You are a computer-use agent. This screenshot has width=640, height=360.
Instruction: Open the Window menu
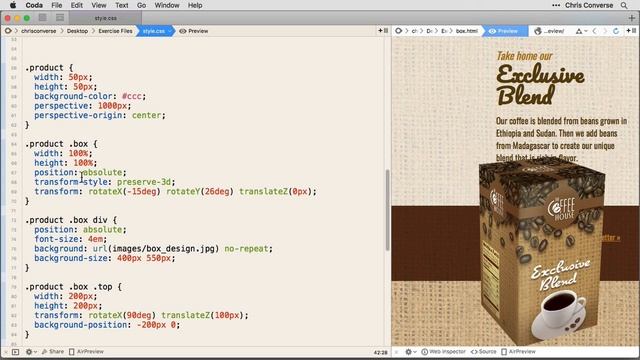167,5
